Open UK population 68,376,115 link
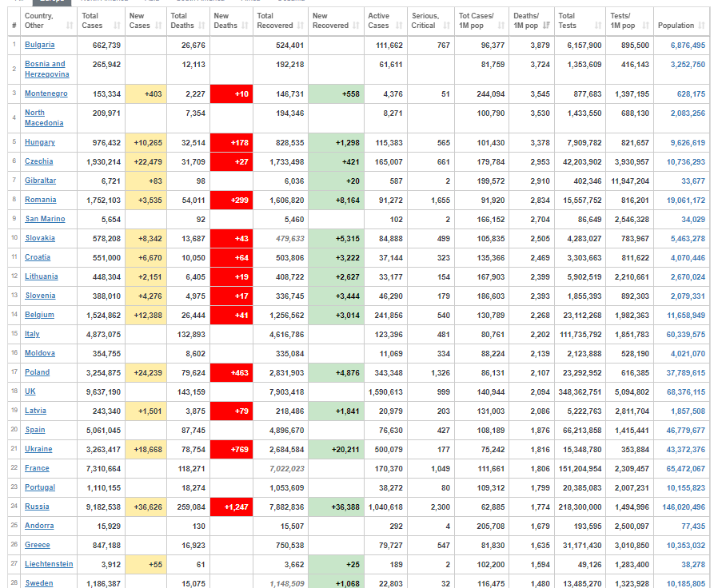 [686, 391]
